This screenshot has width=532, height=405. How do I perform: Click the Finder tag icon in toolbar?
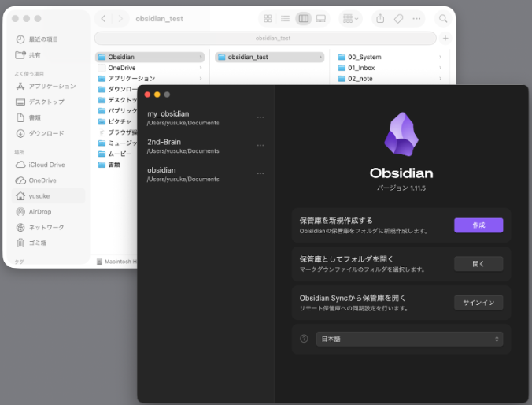coord(398,18)
